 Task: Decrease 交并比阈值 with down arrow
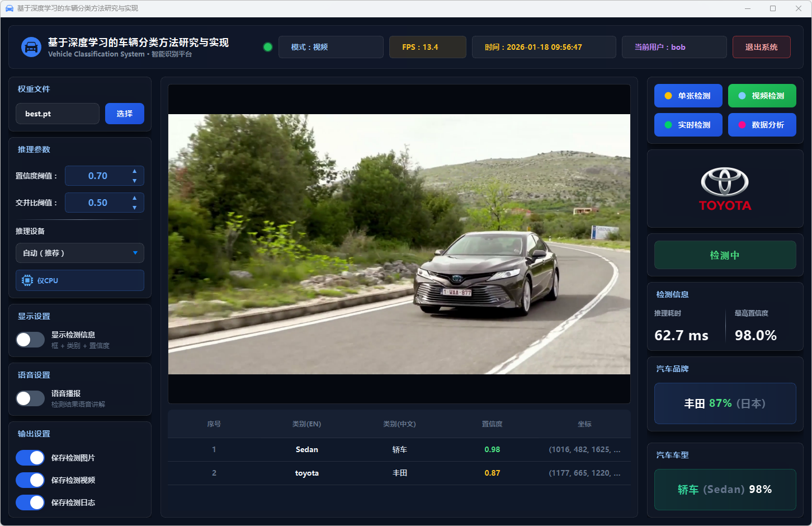click(134, 208)
